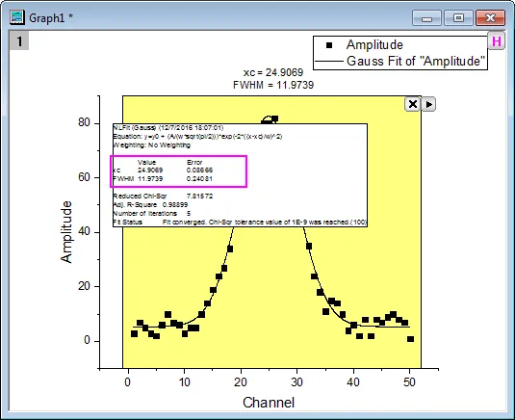Click the FWHM = 11.9739 label
The image size is (515, 420).
[x=273, y=85]
